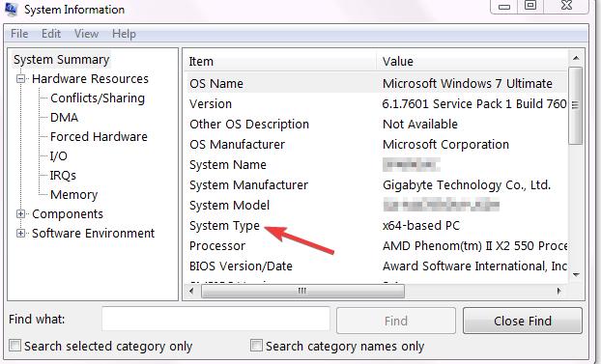Enable Search category names only
601x364 pixels.
pyautogui.click(x=256, y=346)
